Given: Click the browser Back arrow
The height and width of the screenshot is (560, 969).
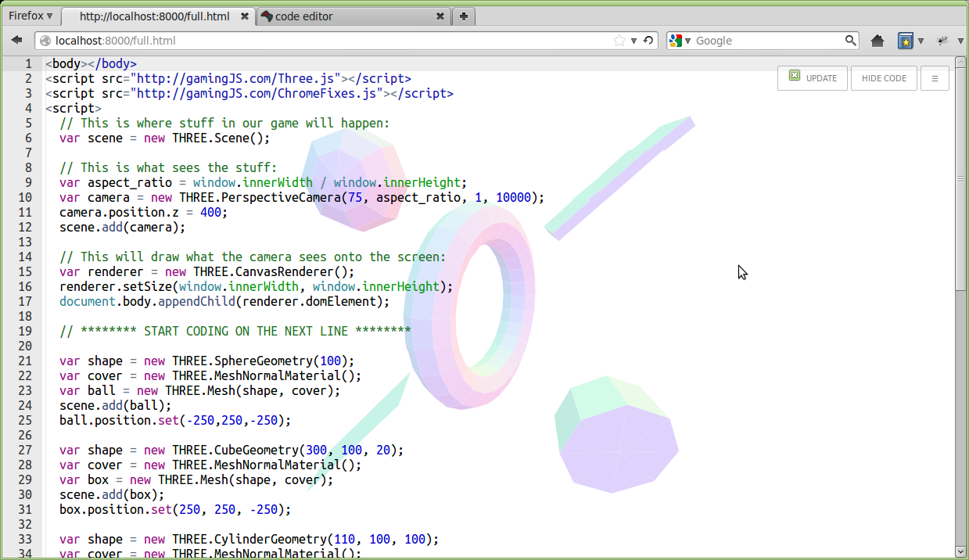Looking at the screenshot, I should coord(16,41).
